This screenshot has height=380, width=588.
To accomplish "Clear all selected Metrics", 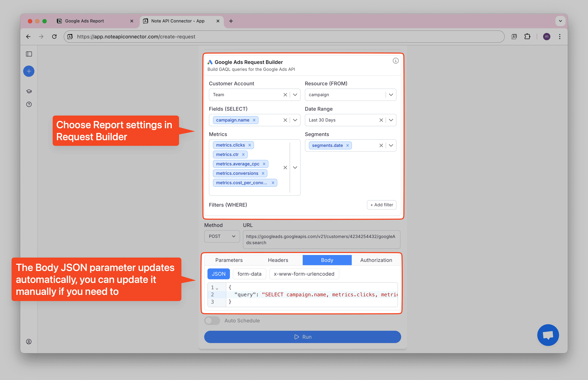I will point(285,168).
